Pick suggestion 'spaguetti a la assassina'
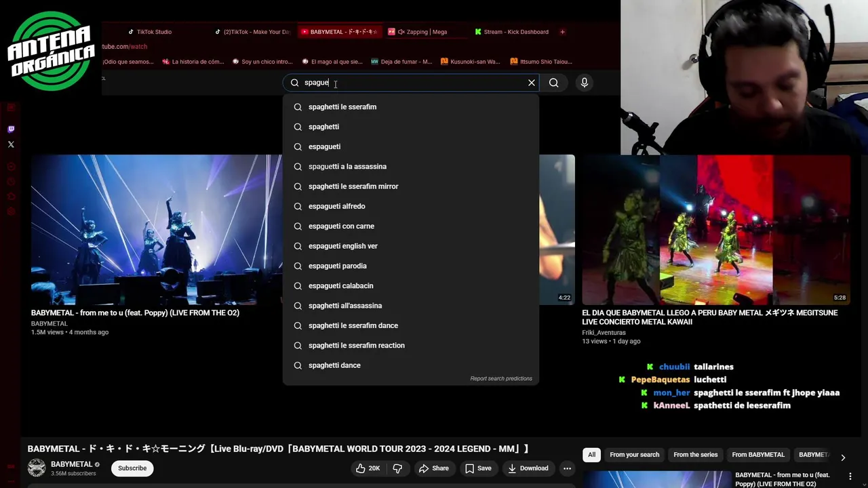Image resolution: width=868 pixels, height=488 pixels. pyautogui.click(x=410, y=167)
